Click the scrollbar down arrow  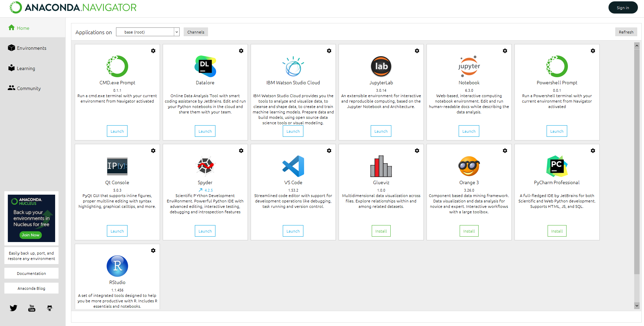[x=637, y=305]
